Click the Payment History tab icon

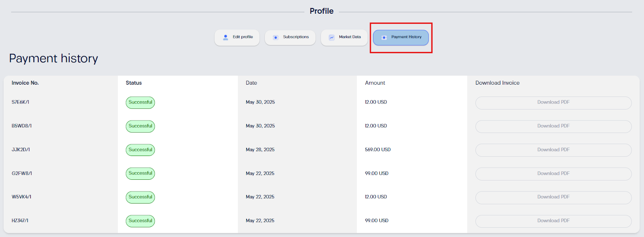click(384, 37)
